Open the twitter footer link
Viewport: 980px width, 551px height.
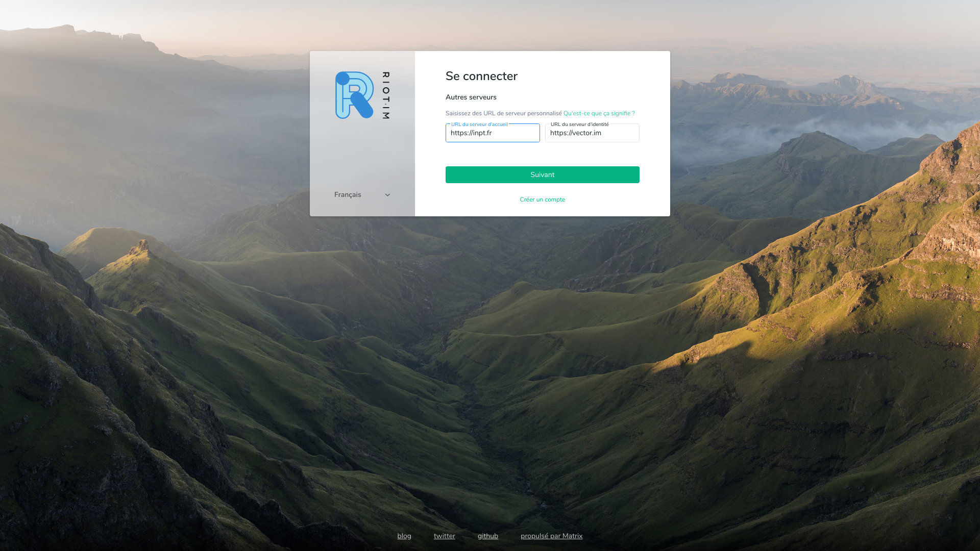point(444,536)
